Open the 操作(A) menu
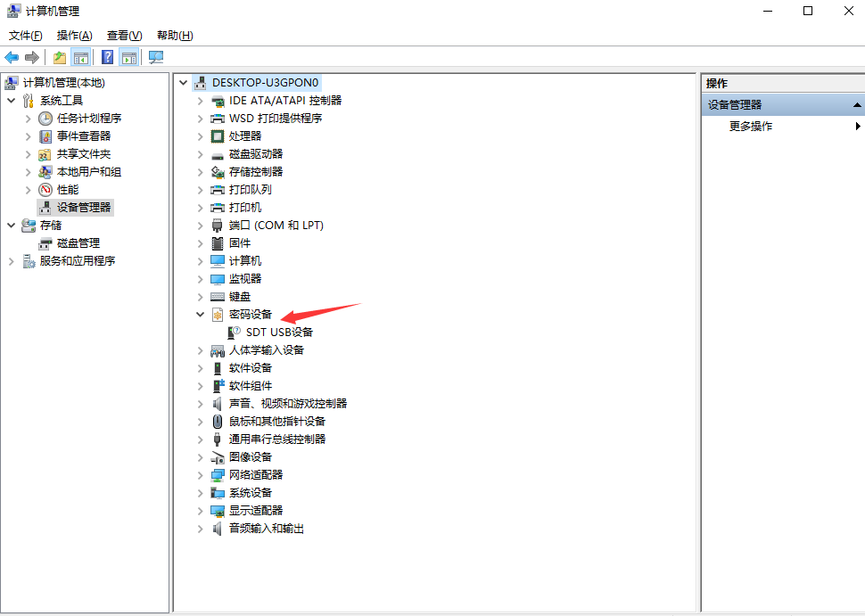This screenshot has width=865, height=616. click(x=75, y=36)
